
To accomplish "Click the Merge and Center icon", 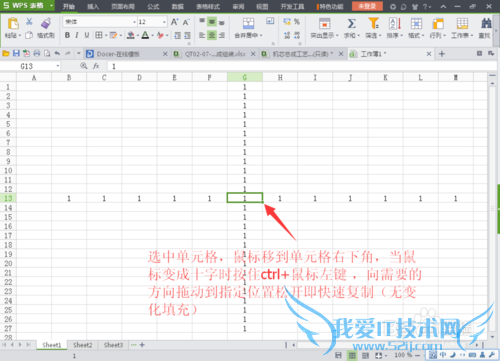I will (x=248, y=24).
